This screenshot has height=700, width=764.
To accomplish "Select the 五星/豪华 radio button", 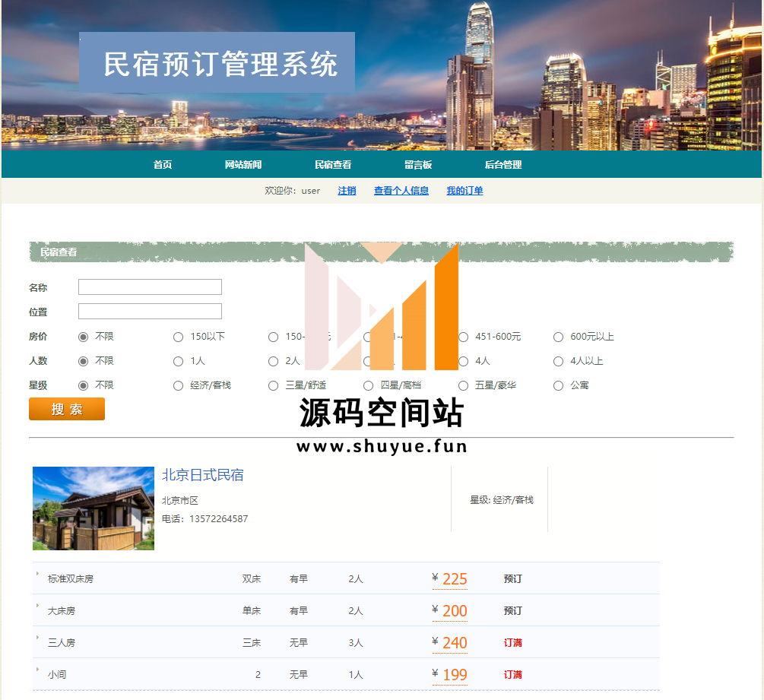I will tap(464, 386).
